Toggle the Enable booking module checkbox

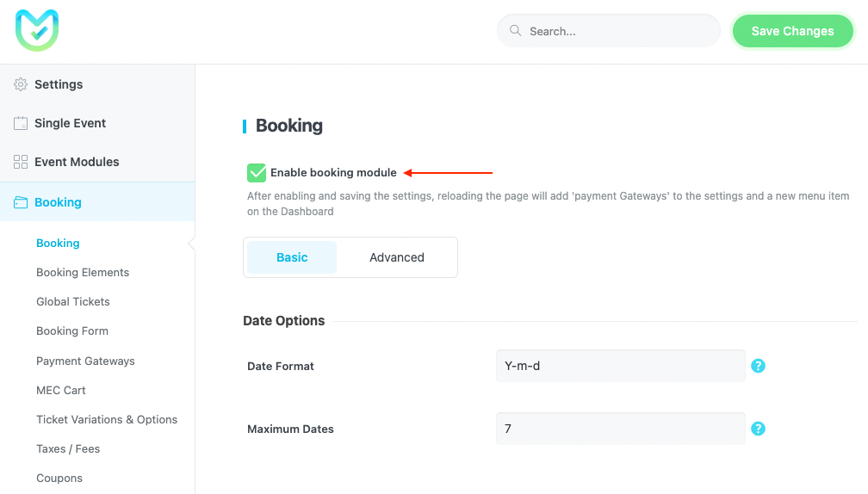pyautogui.click(x=257, y=173)
